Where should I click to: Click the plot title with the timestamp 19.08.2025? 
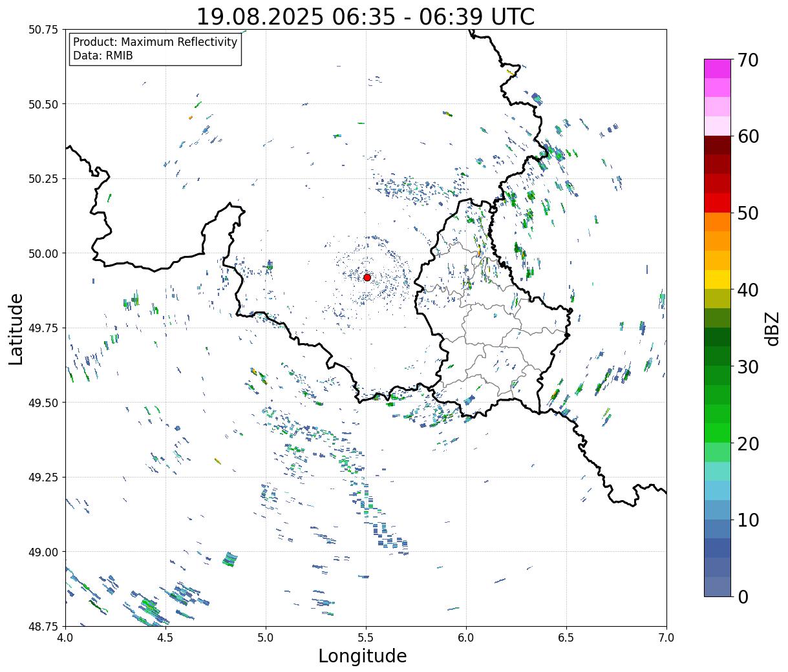pos(365,16)
